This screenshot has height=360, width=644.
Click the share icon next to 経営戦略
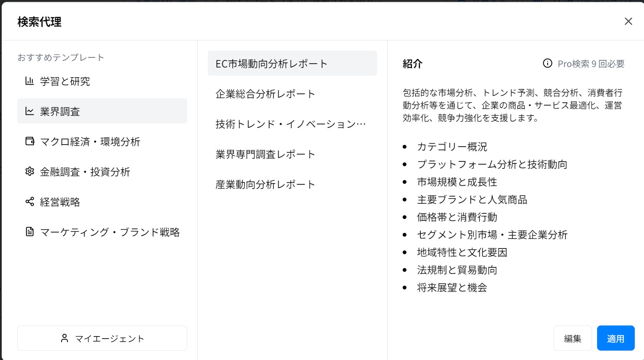click(x=29, y=202)
